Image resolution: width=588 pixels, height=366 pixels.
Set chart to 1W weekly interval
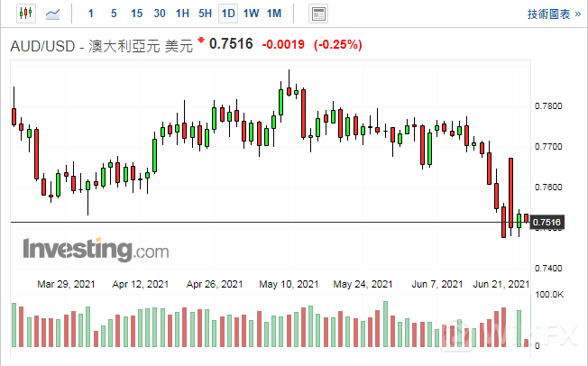(x=252, y=14)
